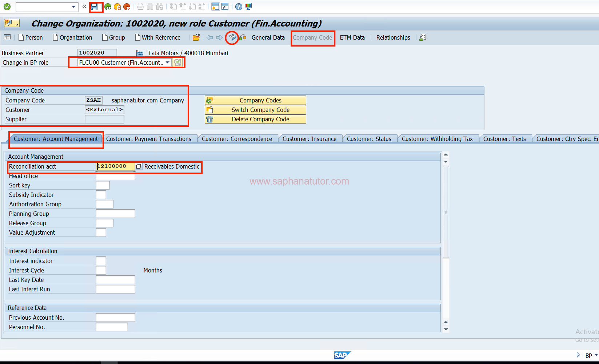Create partner With Reference
Screen dimensions: 599x364
(157, 37)
